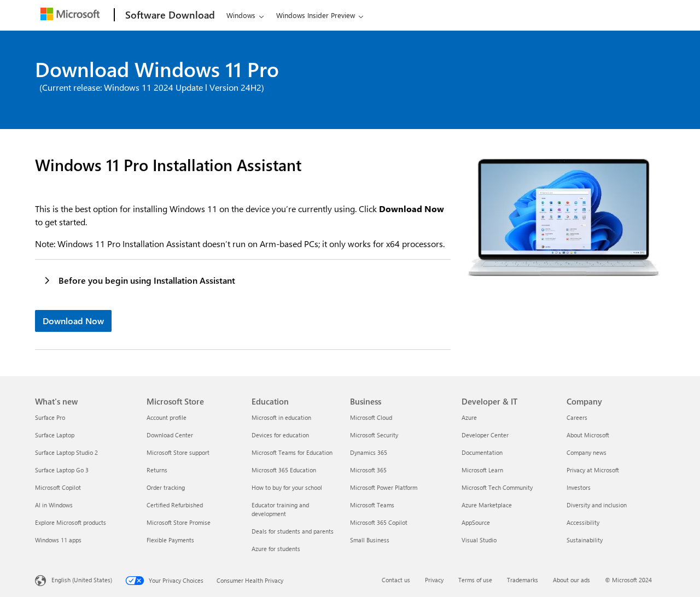Select English (United States) language link
The height and width of the screenshot is (597, 700).
point(81,580)
